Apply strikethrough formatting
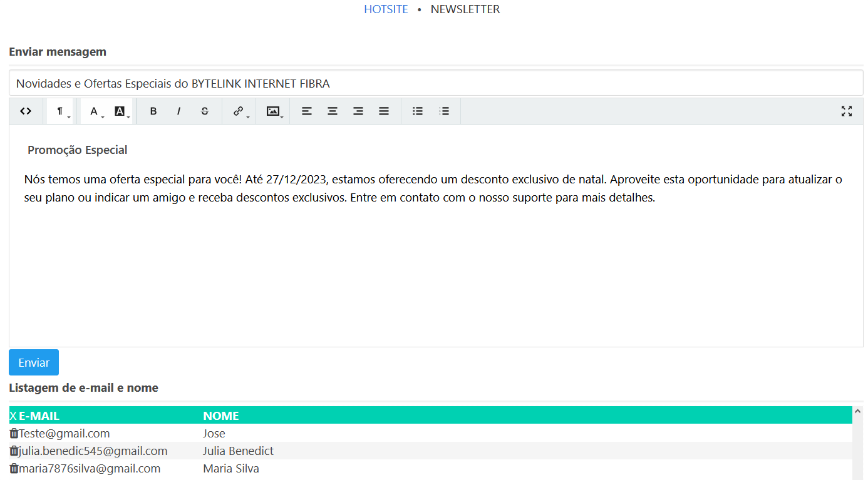Image resolution: width=868 pixels, height=480 pixels. 205,111
